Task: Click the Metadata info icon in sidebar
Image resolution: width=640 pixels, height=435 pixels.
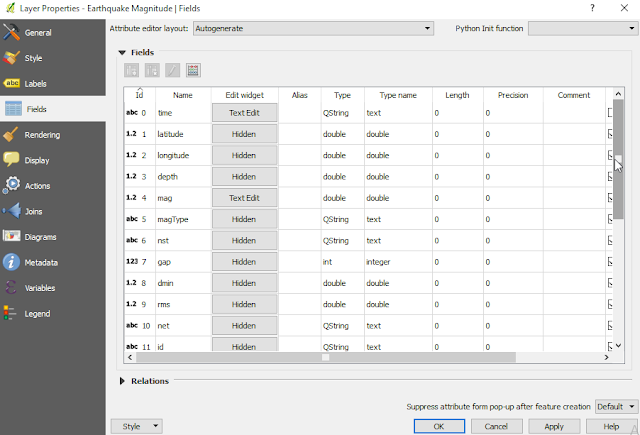Action: (x=11, y=262)
